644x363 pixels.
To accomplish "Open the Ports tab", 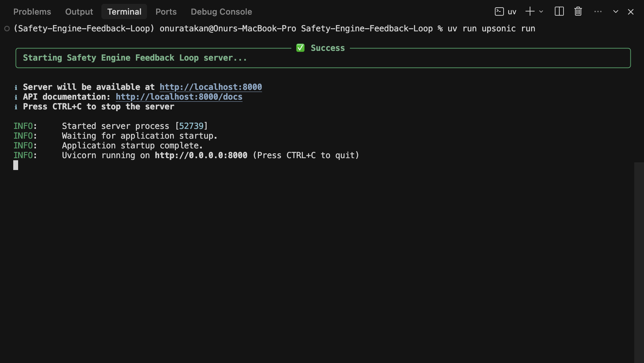I will pyautogui.click(x=166, y=12).
